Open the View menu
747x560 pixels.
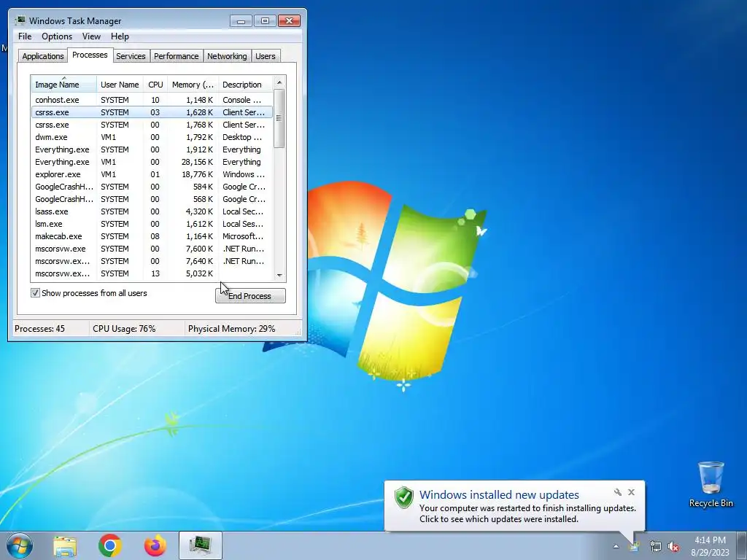pyautogui.click(x=91, y=36)
